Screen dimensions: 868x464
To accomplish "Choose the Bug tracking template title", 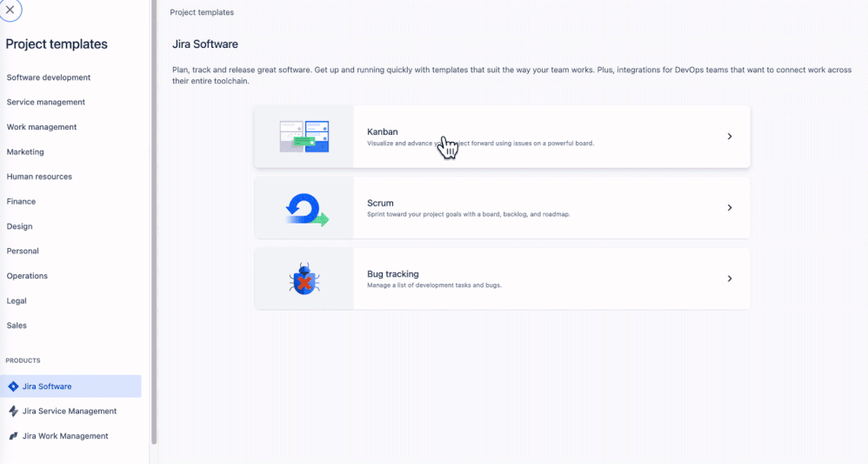I will click(393, 274).
